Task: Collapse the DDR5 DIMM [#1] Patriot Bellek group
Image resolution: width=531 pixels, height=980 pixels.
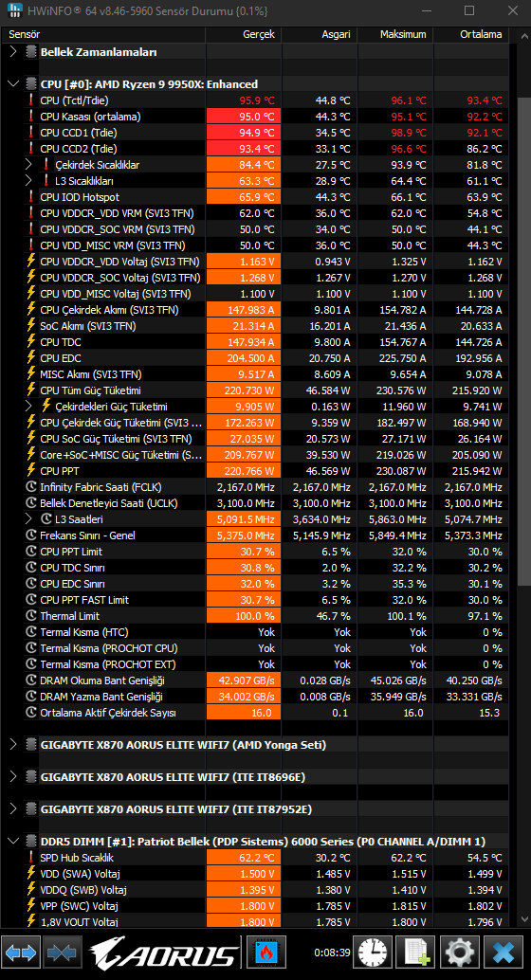Action: coord(13,842)
